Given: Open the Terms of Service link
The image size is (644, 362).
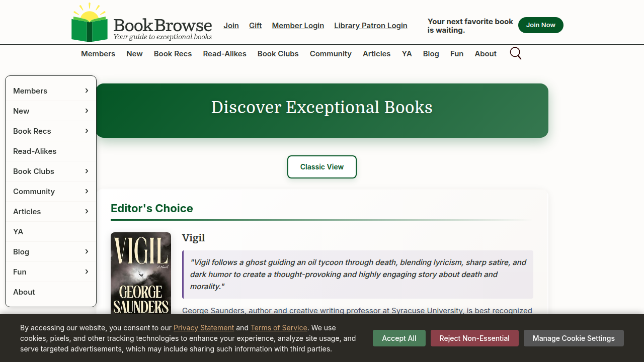Looking at the screenshot, I should click(x=279, y=328).
